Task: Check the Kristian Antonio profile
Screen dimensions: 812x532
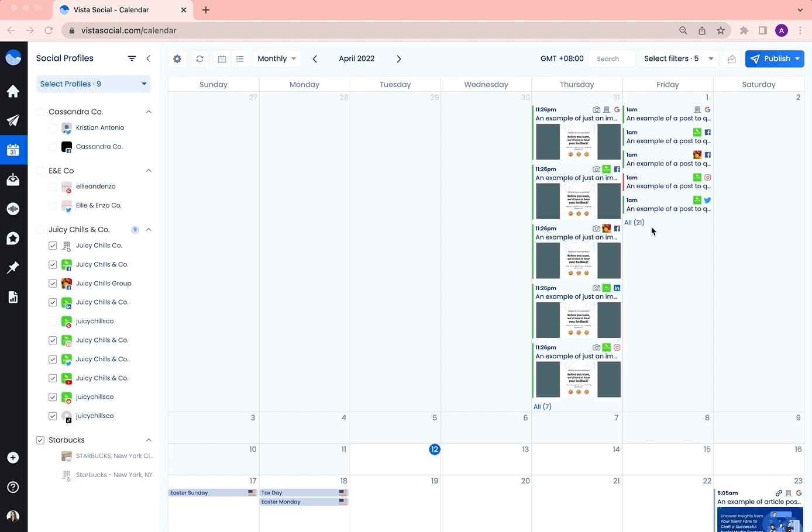Action: (53, 127)
